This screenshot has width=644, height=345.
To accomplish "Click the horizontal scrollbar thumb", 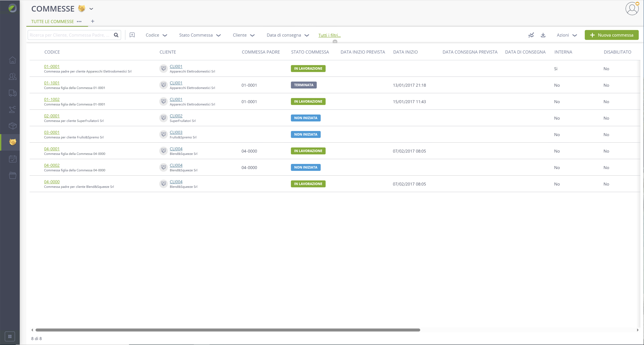I will (228, 330).
